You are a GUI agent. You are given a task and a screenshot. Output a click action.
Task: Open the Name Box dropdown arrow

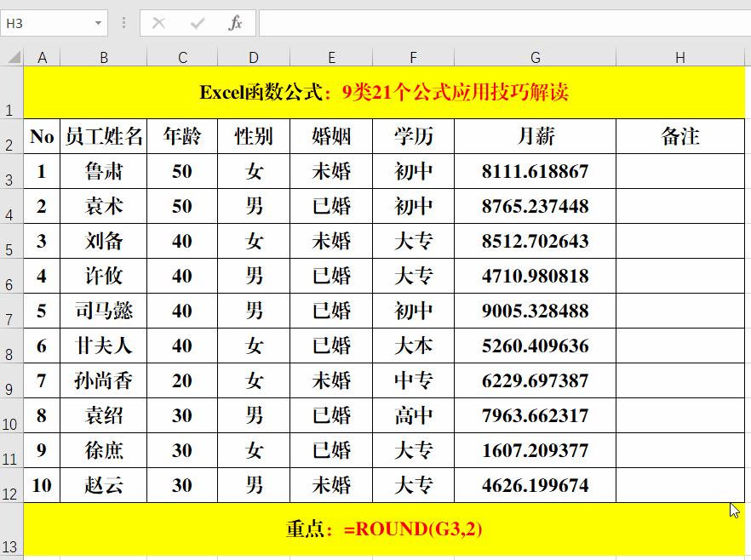[x=96, y=23]
